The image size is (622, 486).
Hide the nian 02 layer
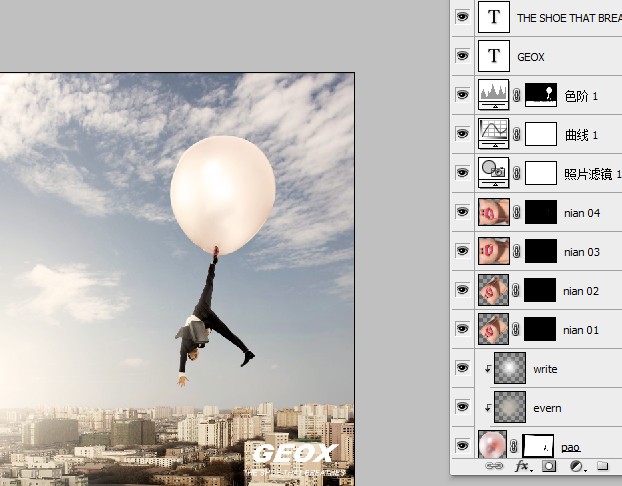[463, 290]
